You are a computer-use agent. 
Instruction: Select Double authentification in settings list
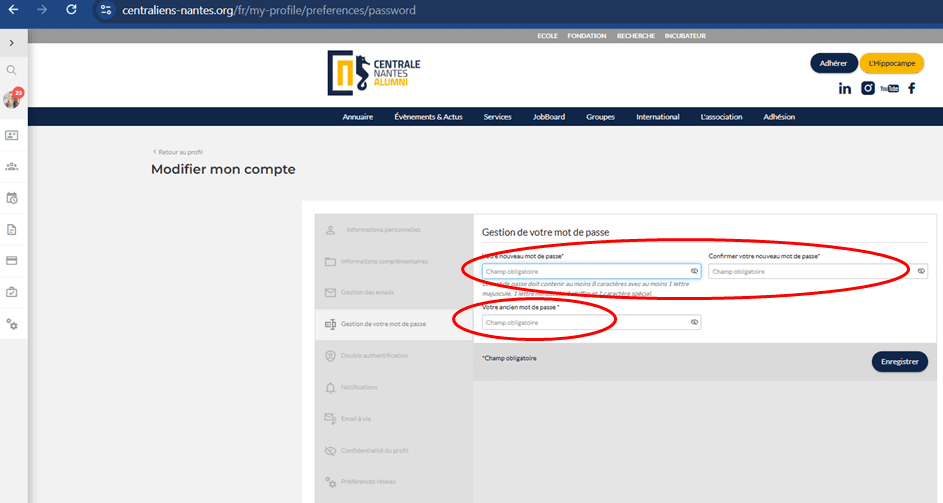tap(373, 355)
